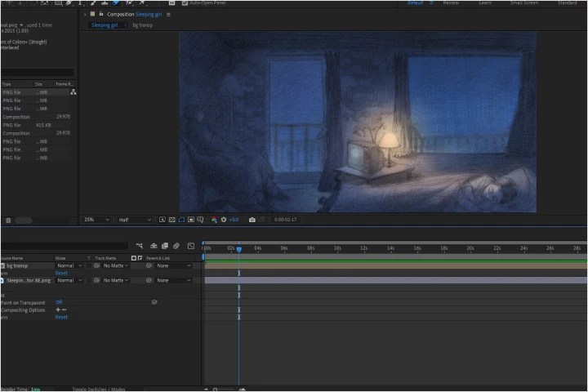Open the project flowchart view icon
588x392 pixels.
click(73, 92)
